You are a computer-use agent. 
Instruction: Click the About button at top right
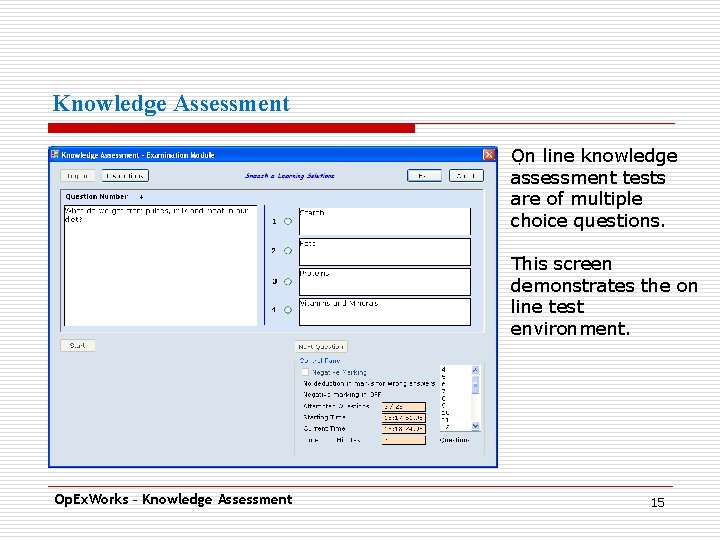coord(466,175)
